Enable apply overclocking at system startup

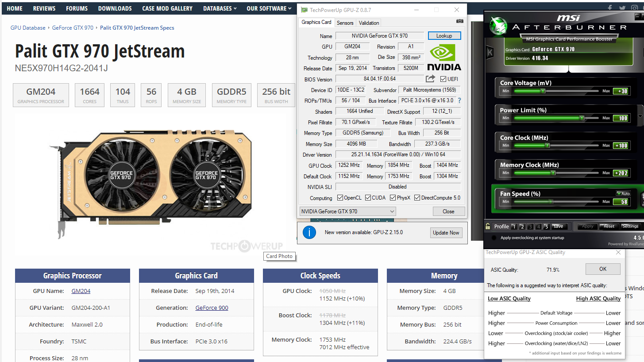coord(494,238)
